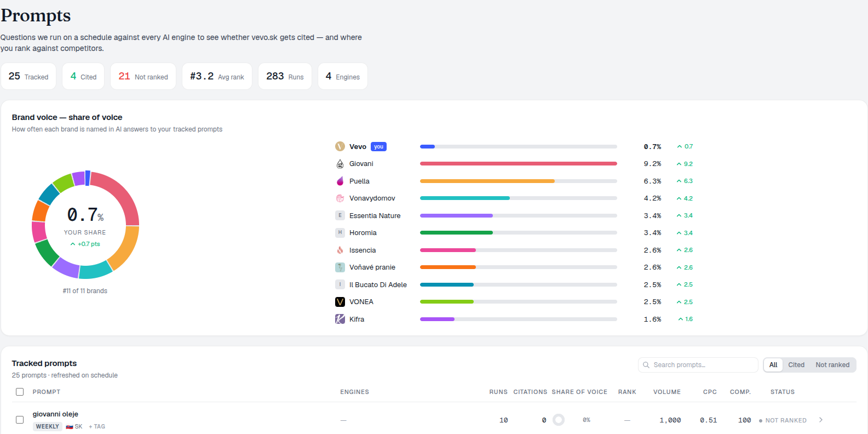Screen dimensions: 868x434
Task: Click the 'you' badge next to Vevo
Action: (378, 147)
